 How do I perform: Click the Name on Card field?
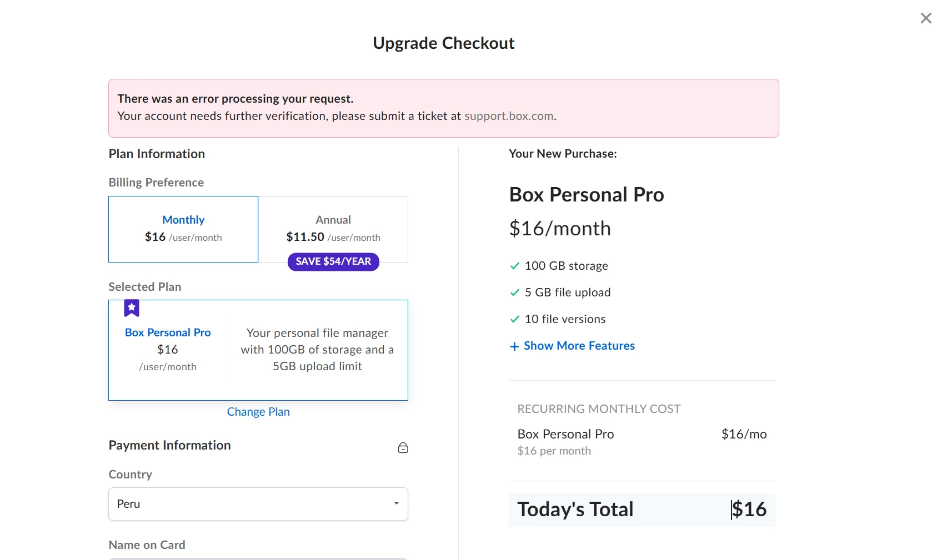[x=258, y=558]
